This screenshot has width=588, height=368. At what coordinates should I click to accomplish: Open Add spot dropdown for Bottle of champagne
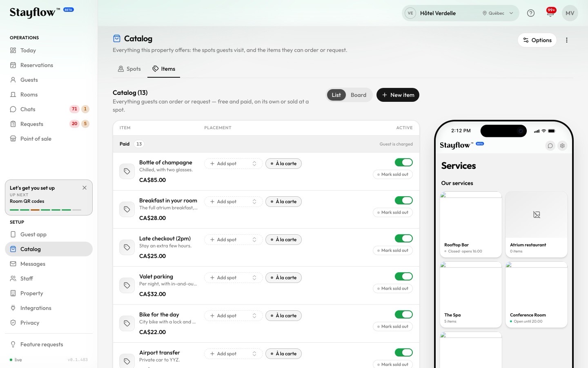tap(233, 164)
